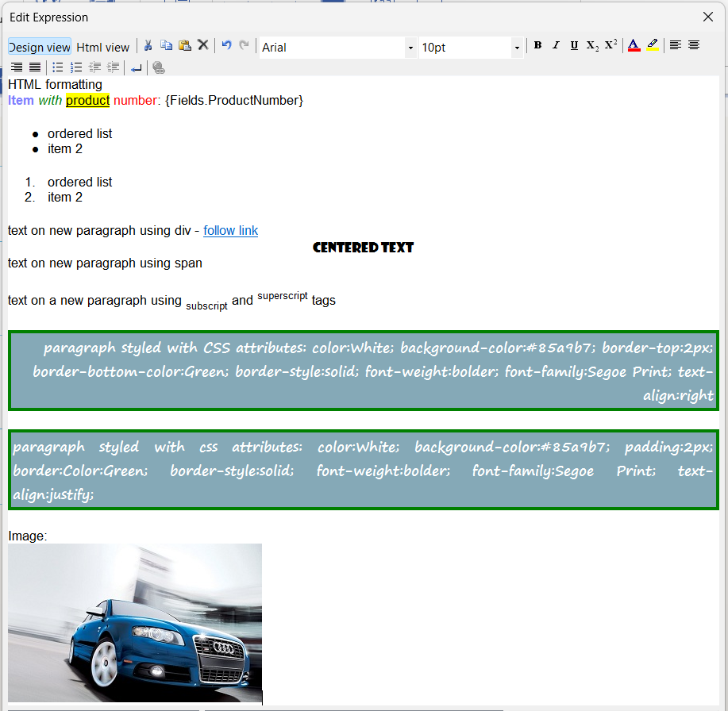This screenshot has width=728, height=711.
Task: Insert a numbered list
Action: pyautogui.click(x=76, y=67)
